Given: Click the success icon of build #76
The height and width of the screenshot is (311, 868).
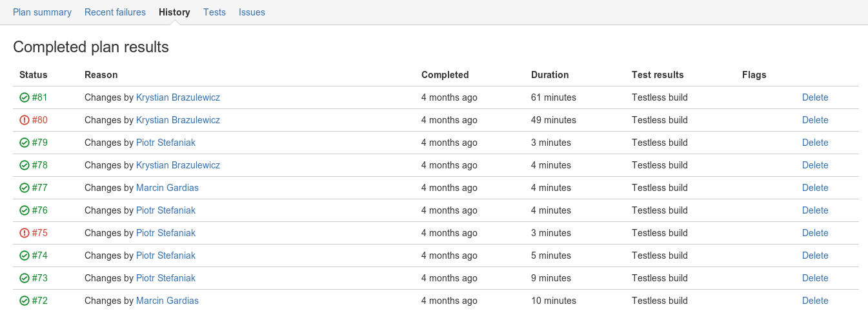Looking at the screenshot, I should 25,210.
